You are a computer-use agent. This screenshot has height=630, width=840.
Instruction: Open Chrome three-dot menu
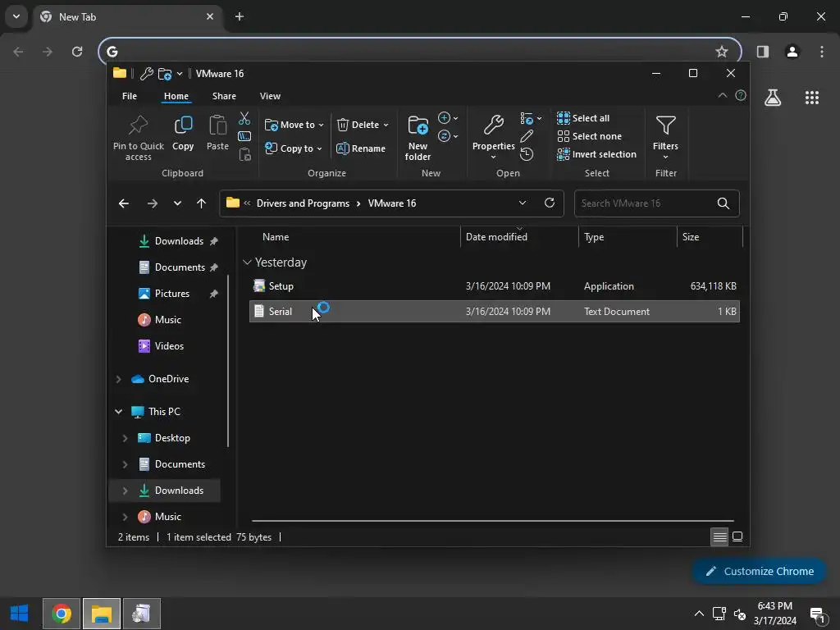coord(822,52)
